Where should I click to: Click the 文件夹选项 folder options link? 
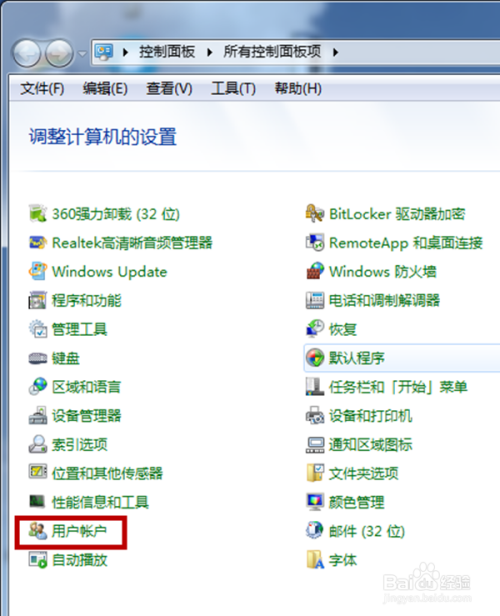click(364, 473)
